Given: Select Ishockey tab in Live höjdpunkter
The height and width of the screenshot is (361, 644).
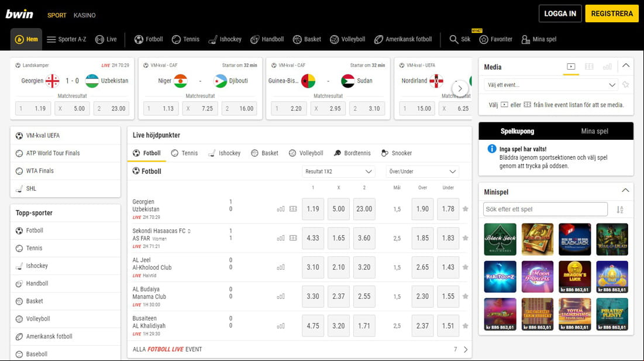Looking at the screenshot, I should point(224,153).
